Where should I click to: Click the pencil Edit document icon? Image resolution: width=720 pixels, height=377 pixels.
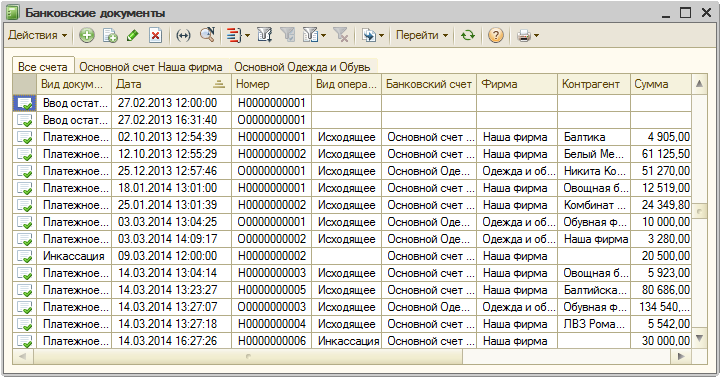pos(133,35)
